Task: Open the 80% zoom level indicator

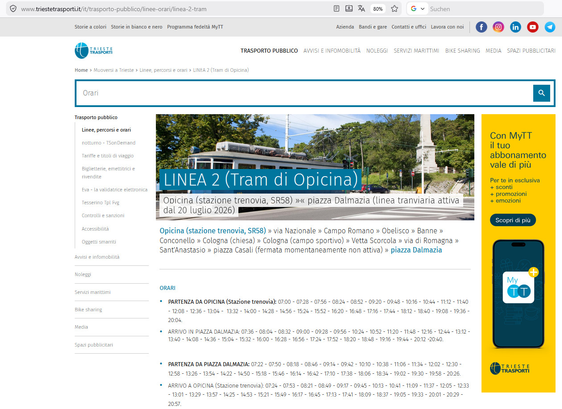Action: pyautogui.click(x=378, y=9)
